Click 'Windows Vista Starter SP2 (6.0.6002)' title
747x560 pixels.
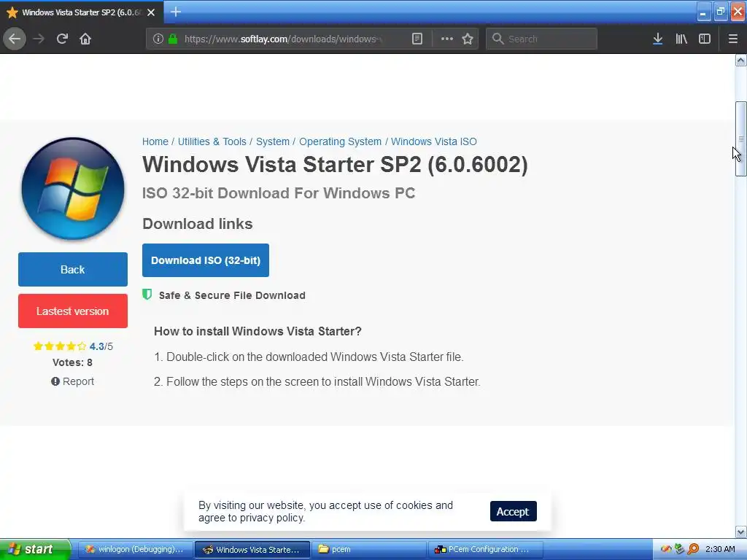[335, 165]
